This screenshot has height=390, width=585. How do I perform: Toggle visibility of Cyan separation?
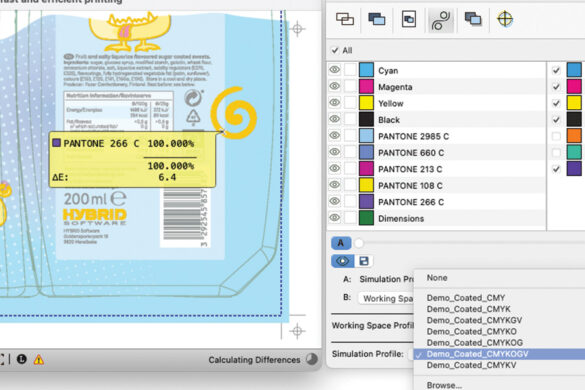335,70
